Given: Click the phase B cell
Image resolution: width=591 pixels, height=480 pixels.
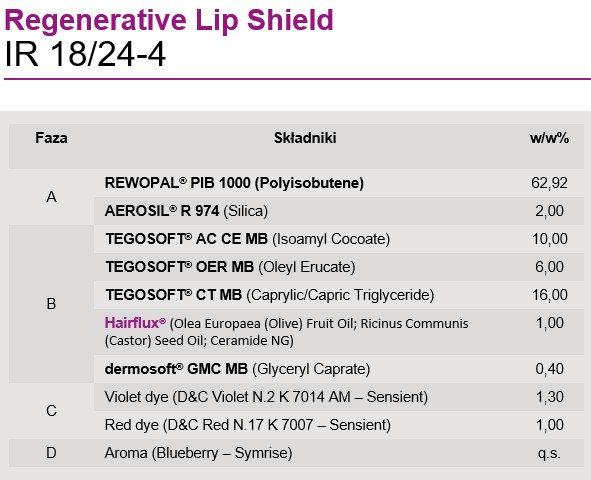Looking at the screenshot, I should (x=51, y=304).
